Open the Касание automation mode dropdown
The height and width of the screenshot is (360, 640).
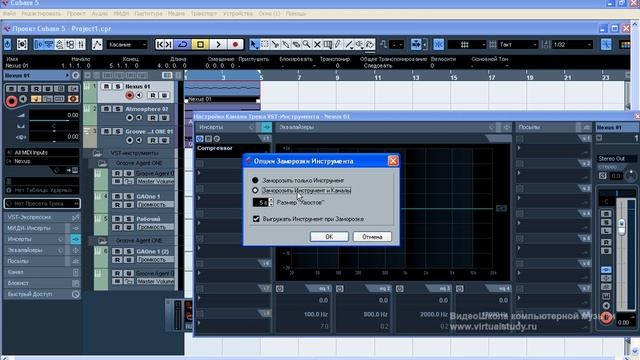(x=127, y=44)
